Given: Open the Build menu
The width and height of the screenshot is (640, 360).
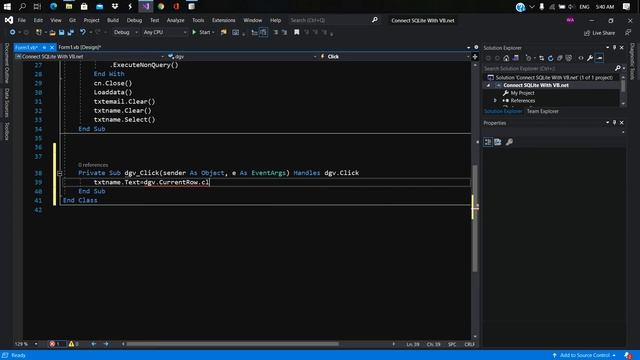Looking at the screenshot, I should [113, 20].
